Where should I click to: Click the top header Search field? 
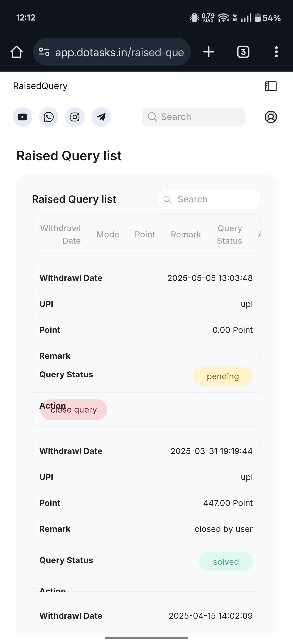point(193,117)
